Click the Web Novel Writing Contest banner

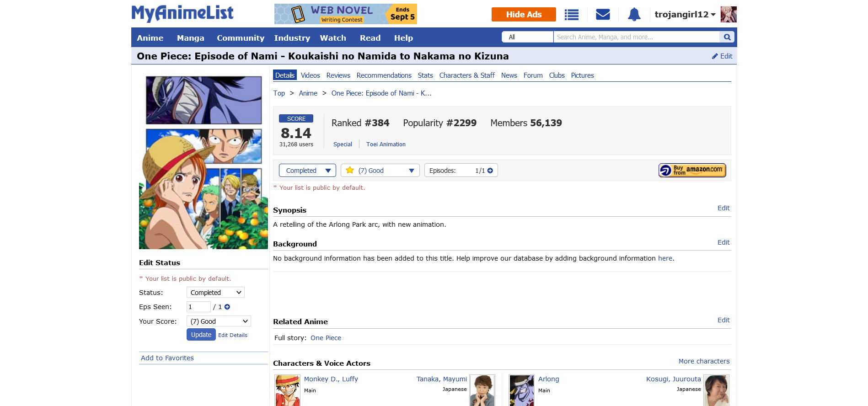click(x=346, y=14)
